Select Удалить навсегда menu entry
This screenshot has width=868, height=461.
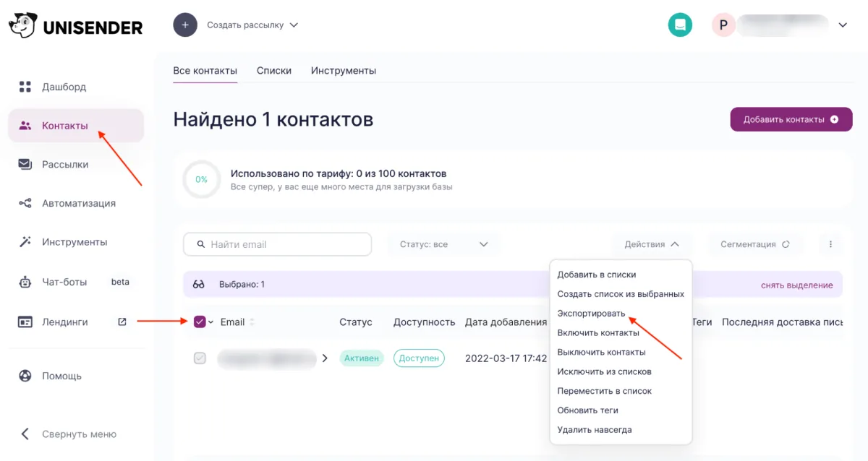594,430
